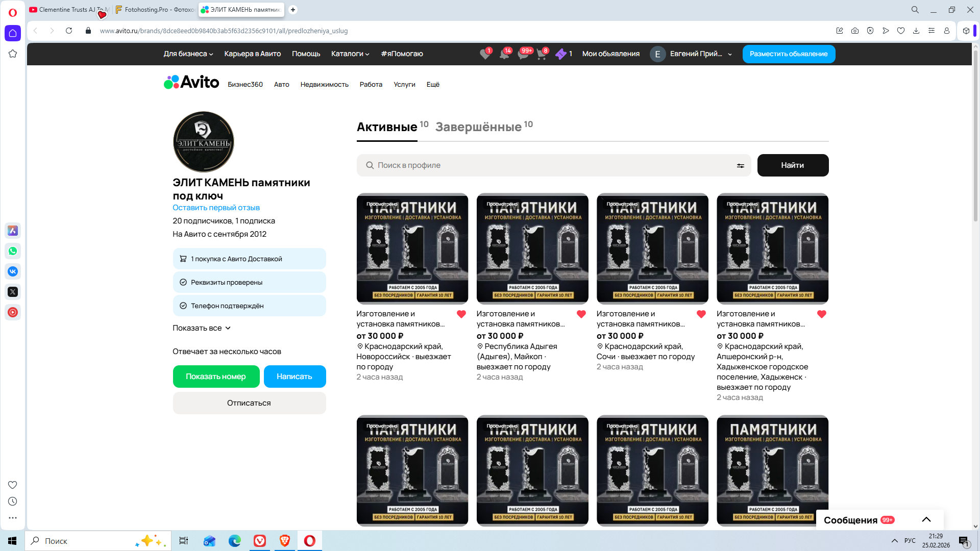The height and width of the screenshot is (551, 980).
Task: Expand 'Показать все' seller badges
Action: [202, 328]
